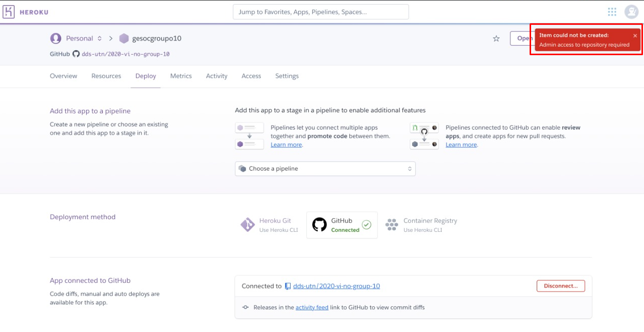
Task: Click the GitHub logo in Deployment method
Action: point(319,225)
